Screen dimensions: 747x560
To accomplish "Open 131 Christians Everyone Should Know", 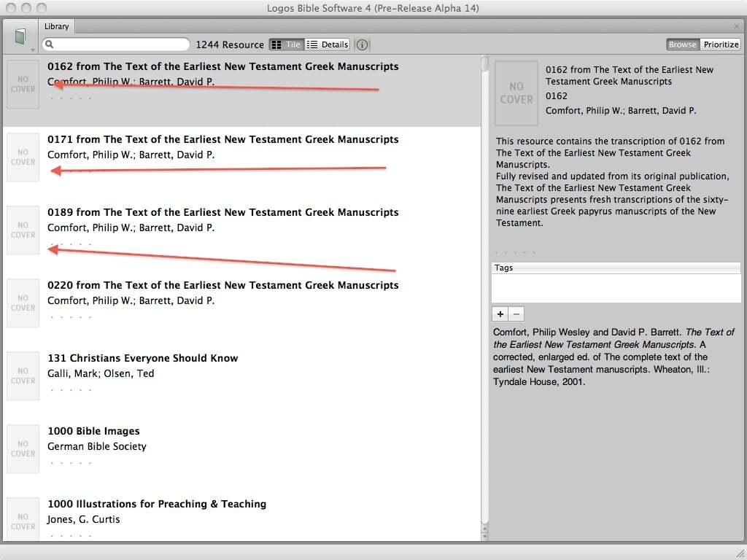I will point(142,357).
